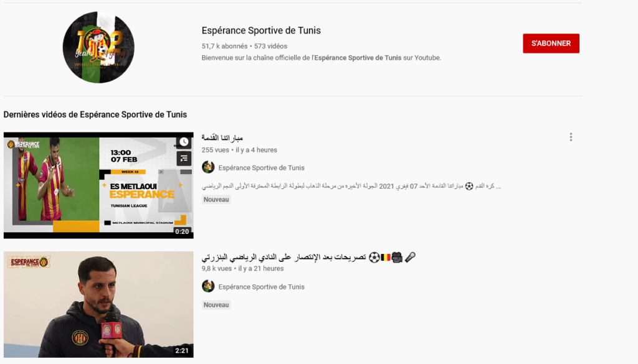Click small channel avatar under first video
The width and height of the screenshot is (638, 364).
208,167
